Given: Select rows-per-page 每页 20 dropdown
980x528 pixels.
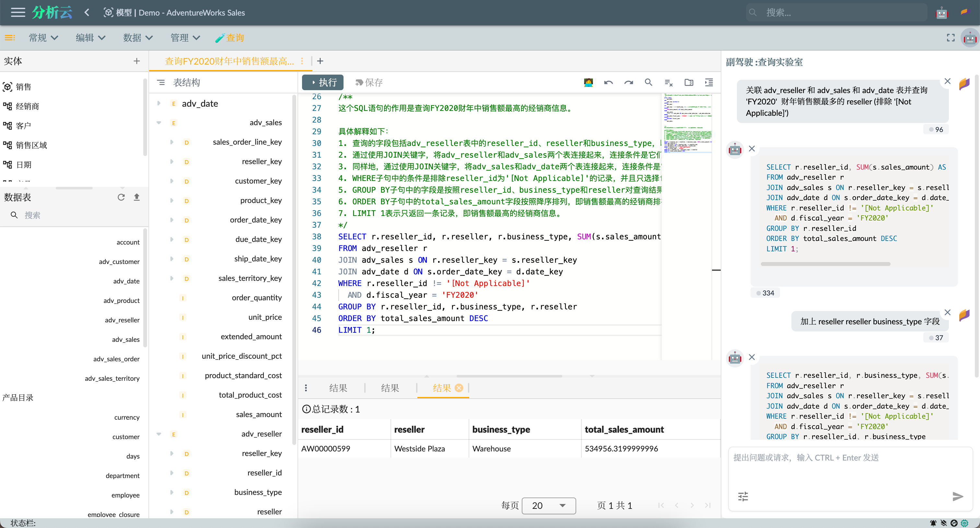Looking at the screenshot, I should [547, 506].
